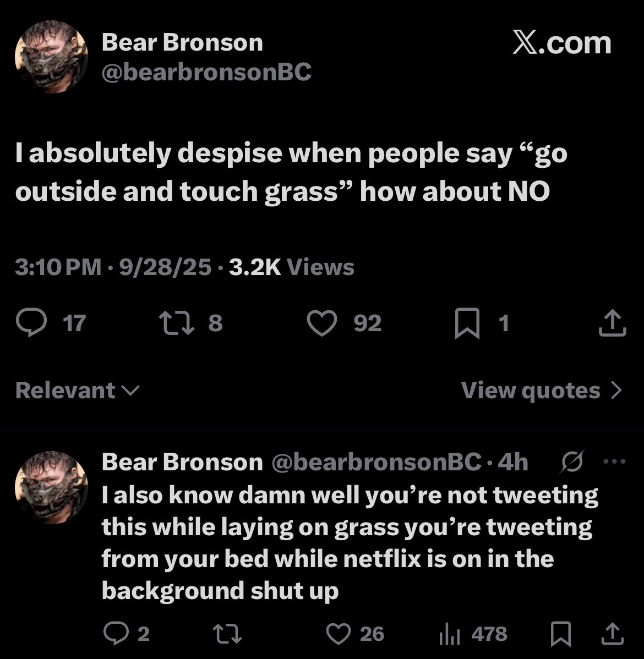Open the reply author's avatar
This screenshot has height=659, width=644.
(51, 487)
